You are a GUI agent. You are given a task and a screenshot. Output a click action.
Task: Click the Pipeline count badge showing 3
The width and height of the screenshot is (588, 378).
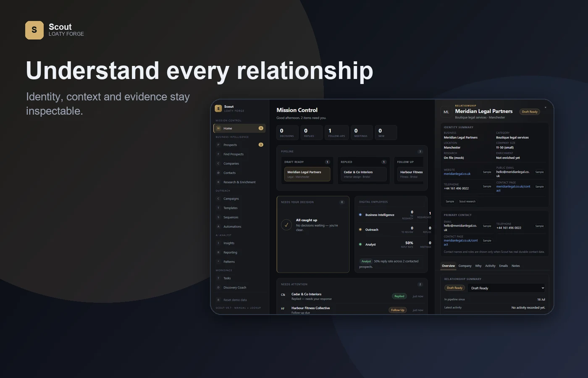point(420,152)
